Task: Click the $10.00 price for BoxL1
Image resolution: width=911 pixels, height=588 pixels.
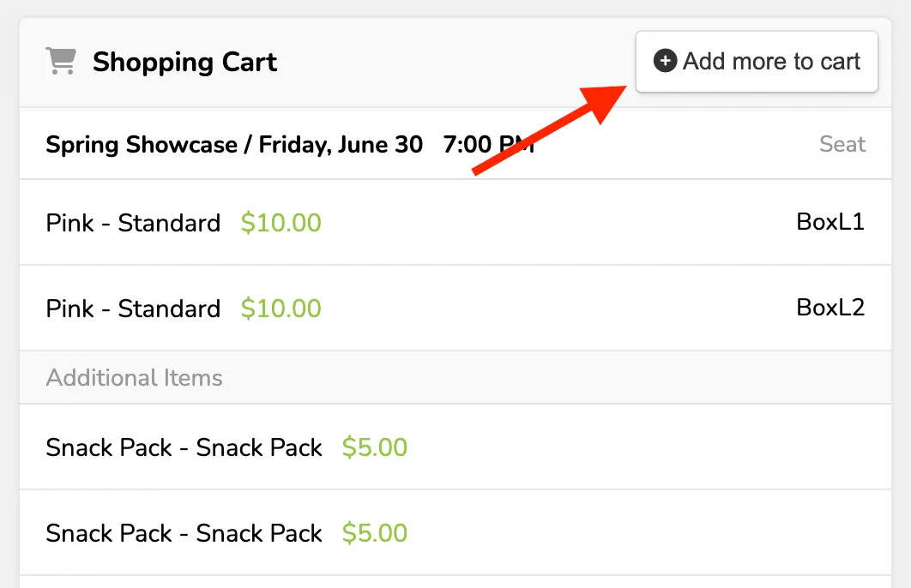Action: pos(281,223)
